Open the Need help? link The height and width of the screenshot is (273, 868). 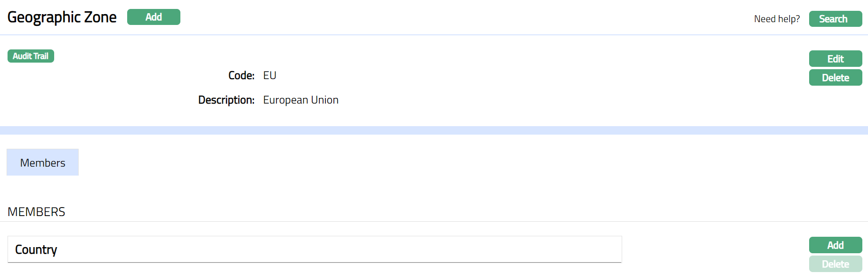[777, 19]
